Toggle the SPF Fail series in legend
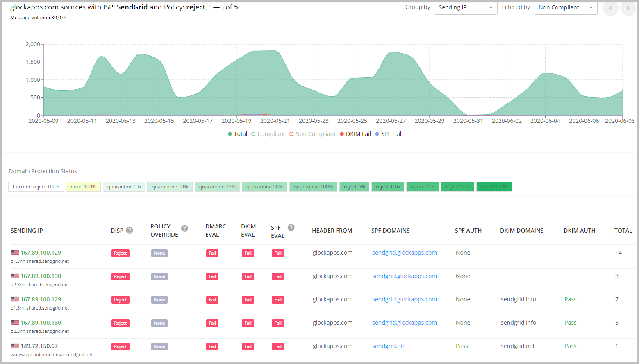The height and width of the screenshot is (364, 639). [x=388, y=134]
